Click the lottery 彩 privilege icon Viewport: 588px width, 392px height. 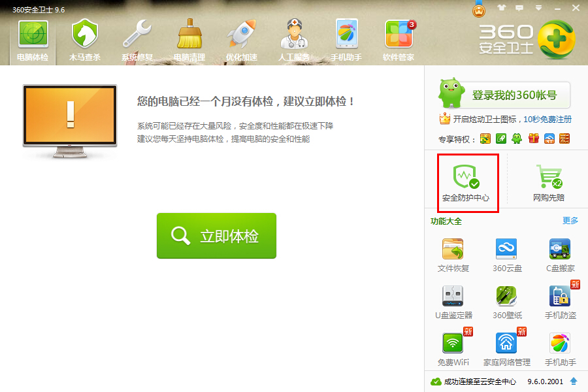(x=564, y=139)
